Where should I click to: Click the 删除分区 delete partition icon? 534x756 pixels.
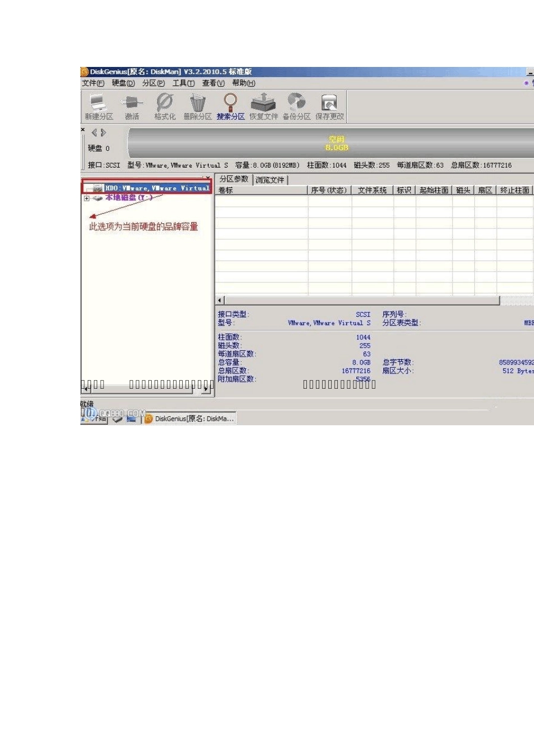(x=197, y=107)
